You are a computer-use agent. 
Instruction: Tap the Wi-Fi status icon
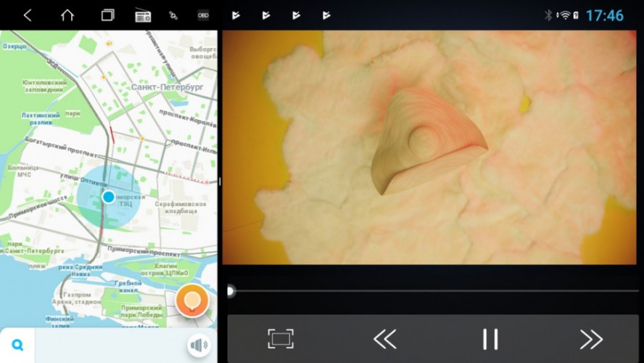tap(563, 15)
